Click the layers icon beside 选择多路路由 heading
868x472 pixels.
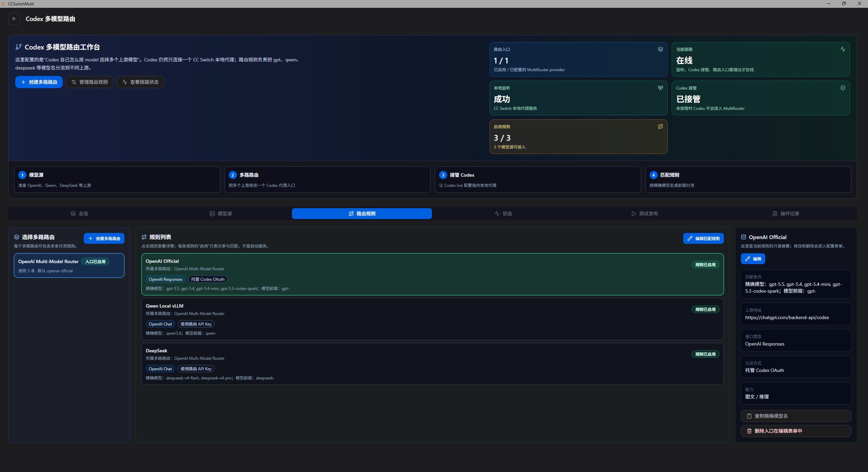(x=17, y=237)
